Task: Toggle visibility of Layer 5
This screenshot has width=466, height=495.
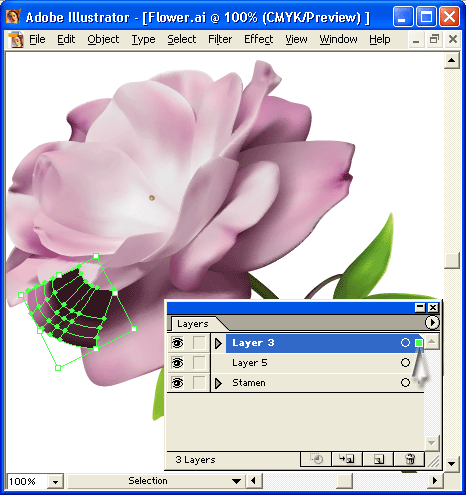Action: pos(177,363)
